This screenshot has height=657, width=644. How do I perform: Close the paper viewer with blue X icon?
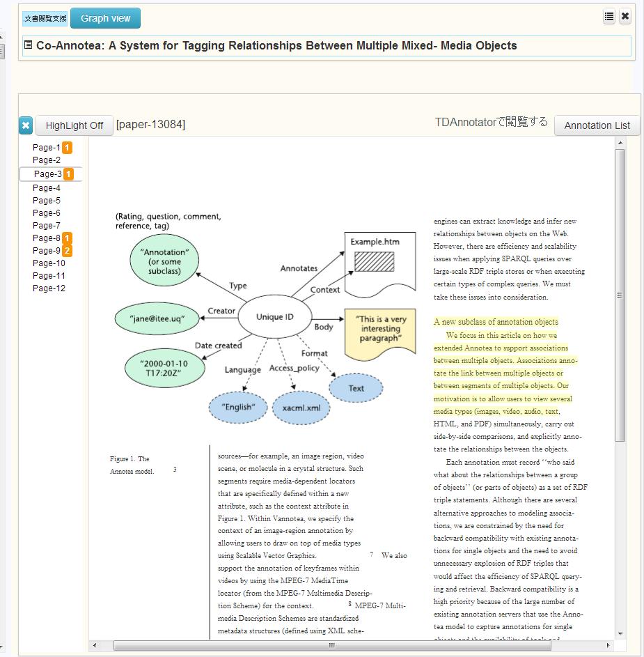(x=26, y=125)
